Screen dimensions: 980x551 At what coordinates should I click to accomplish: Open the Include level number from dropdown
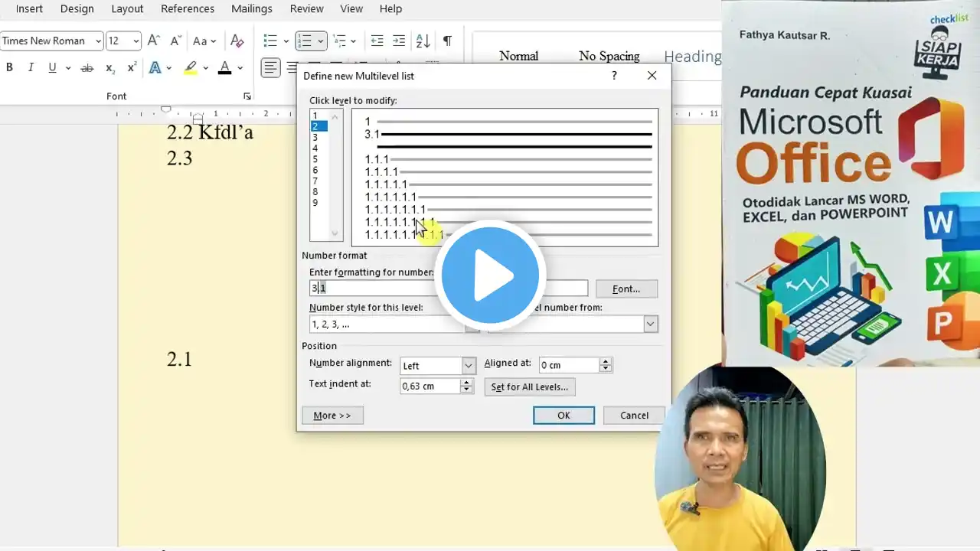click(x=650, y=324)
